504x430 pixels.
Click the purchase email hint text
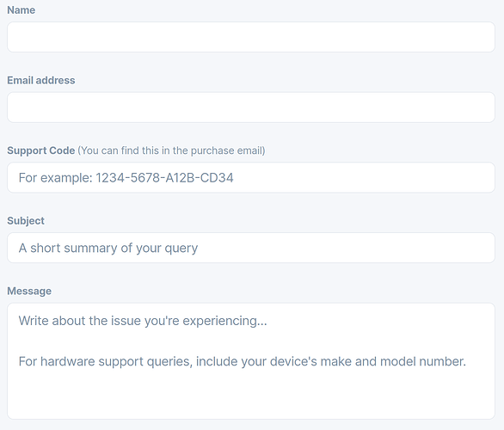tap(171, 150)
